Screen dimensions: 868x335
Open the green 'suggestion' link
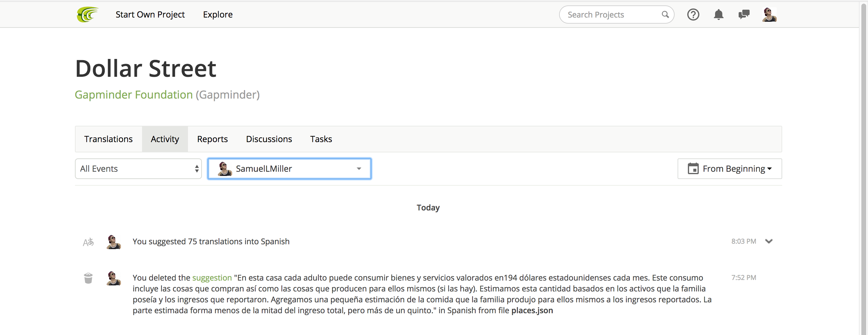212,278
